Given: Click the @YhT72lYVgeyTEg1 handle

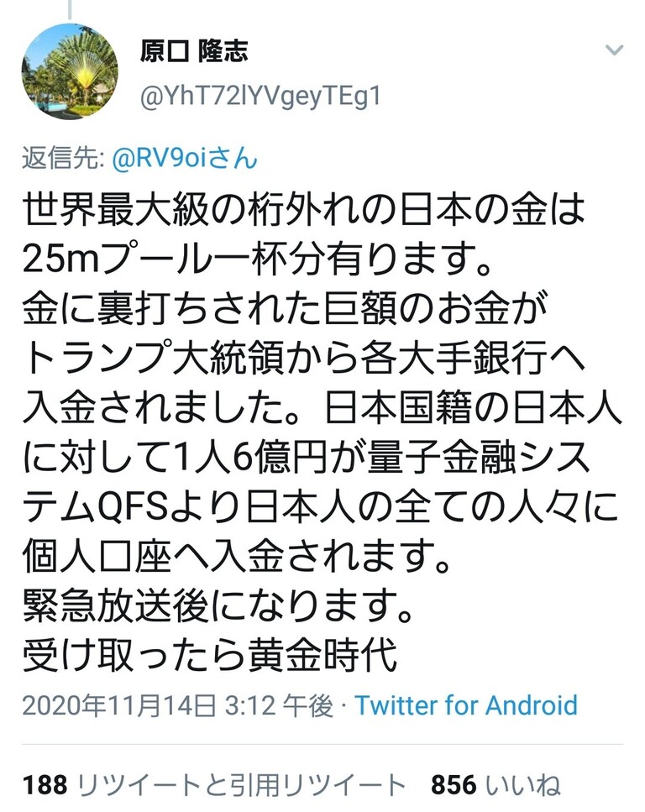Looking at the screenshot, I should click(260, 97).
